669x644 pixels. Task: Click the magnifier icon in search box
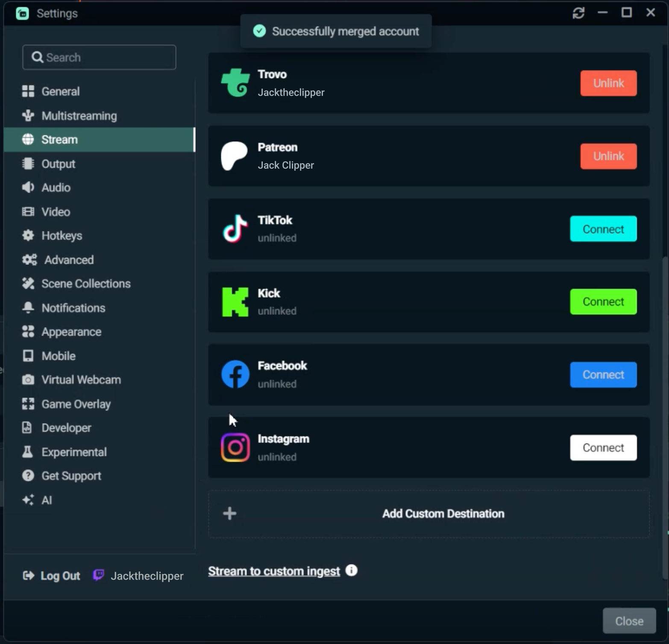tap(38, 57)
